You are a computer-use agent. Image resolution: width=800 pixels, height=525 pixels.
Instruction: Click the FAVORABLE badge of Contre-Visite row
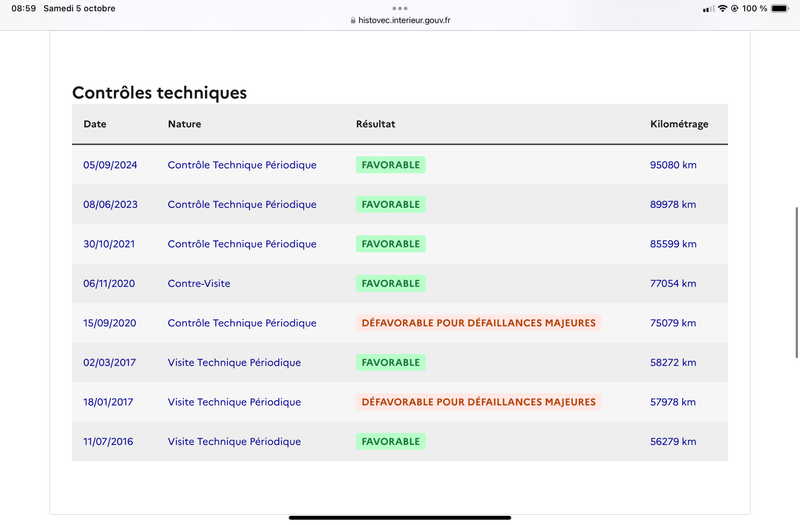coord(391,284)
